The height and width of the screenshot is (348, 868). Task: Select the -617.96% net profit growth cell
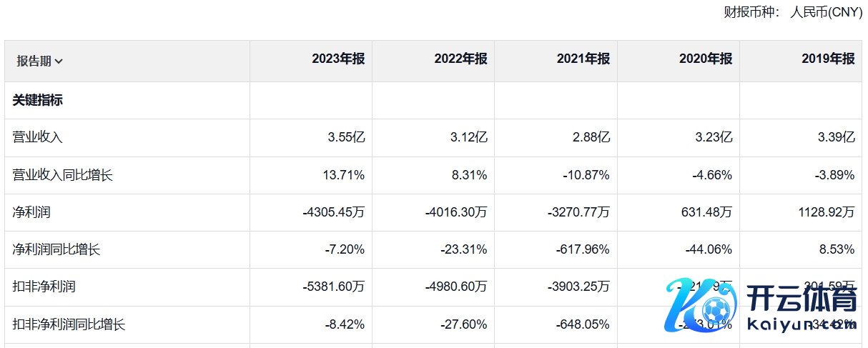pyautogui.click(x=583, y=249)
